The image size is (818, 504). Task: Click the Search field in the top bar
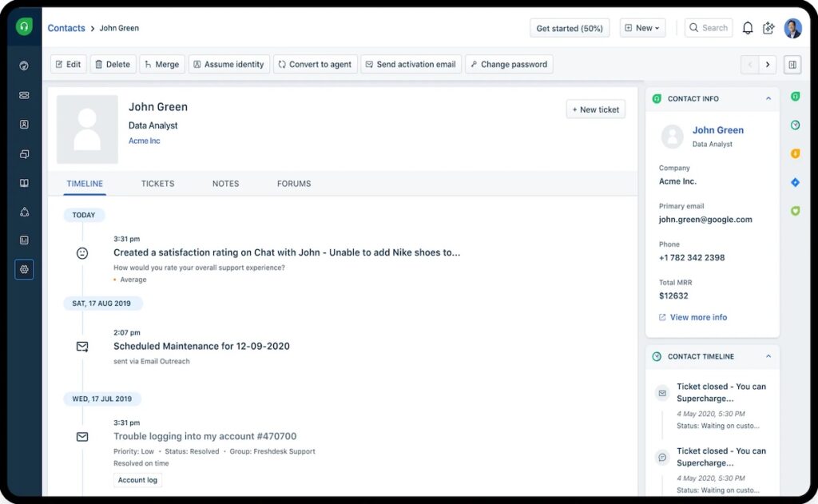click(709, 27)
